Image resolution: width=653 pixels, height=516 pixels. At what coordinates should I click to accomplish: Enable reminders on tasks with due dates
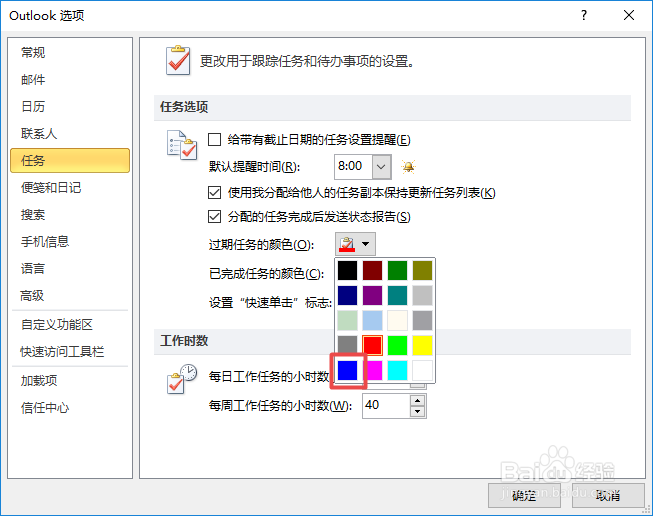click(214, 140)
